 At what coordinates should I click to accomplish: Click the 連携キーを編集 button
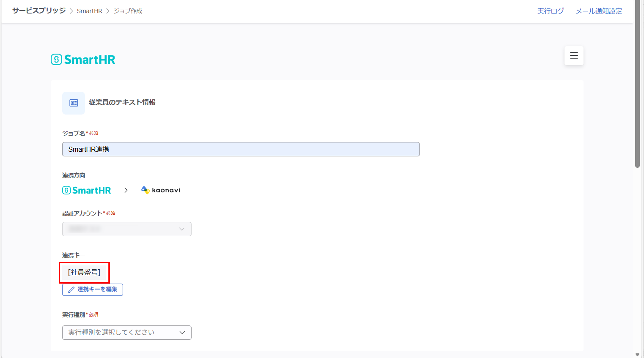pos(93,290)
